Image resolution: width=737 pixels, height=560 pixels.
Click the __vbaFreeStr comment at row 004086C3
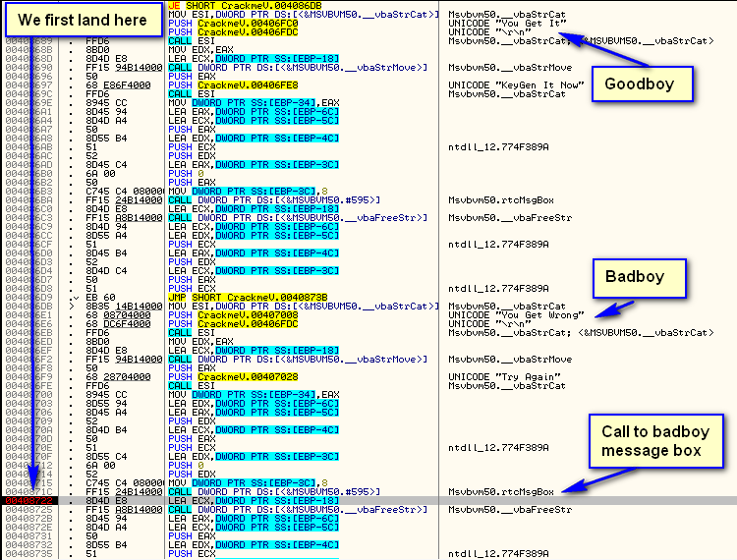pos(510,218)
